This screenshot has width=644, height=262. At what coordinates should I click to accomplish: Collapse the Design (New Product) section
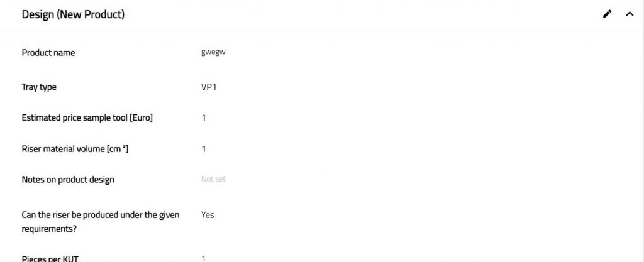[630, 14]
